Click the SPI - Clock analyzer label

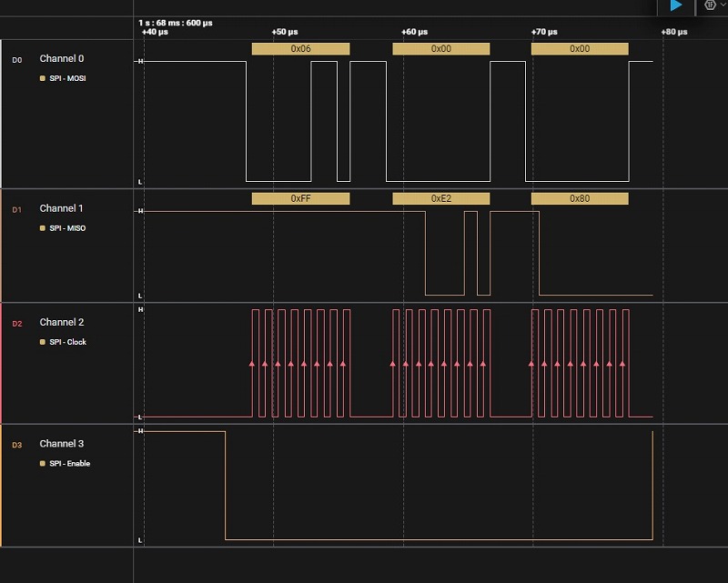68,342
